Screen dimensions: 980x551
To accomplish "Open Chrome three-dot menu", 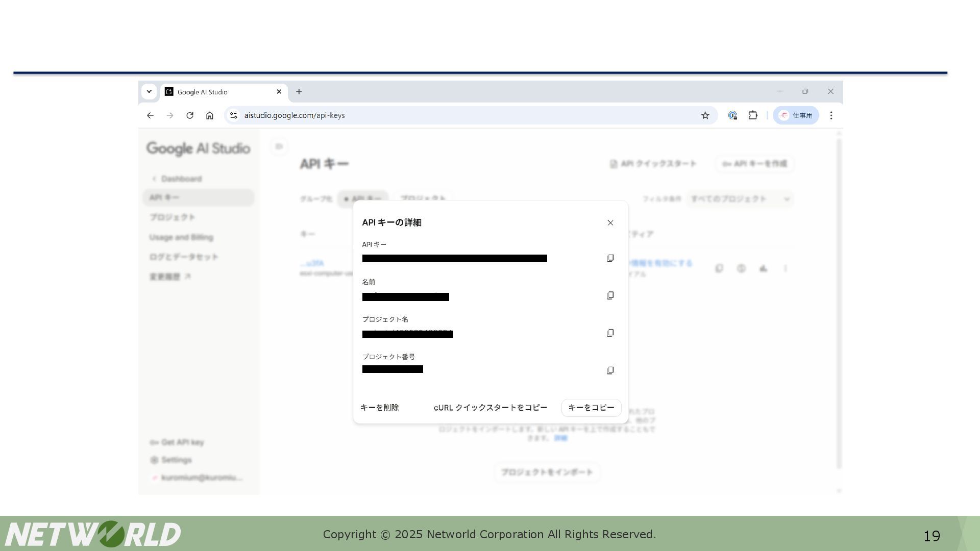I will click(x=831, y=116).
